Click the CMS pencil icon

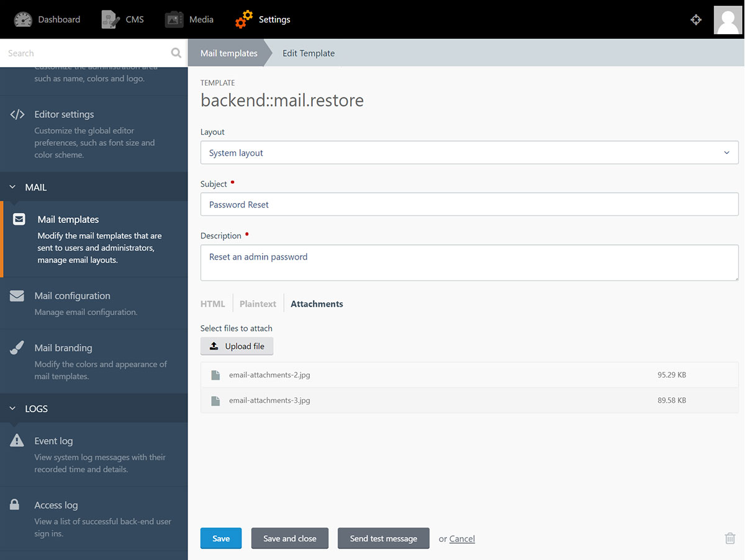point(111,19)
